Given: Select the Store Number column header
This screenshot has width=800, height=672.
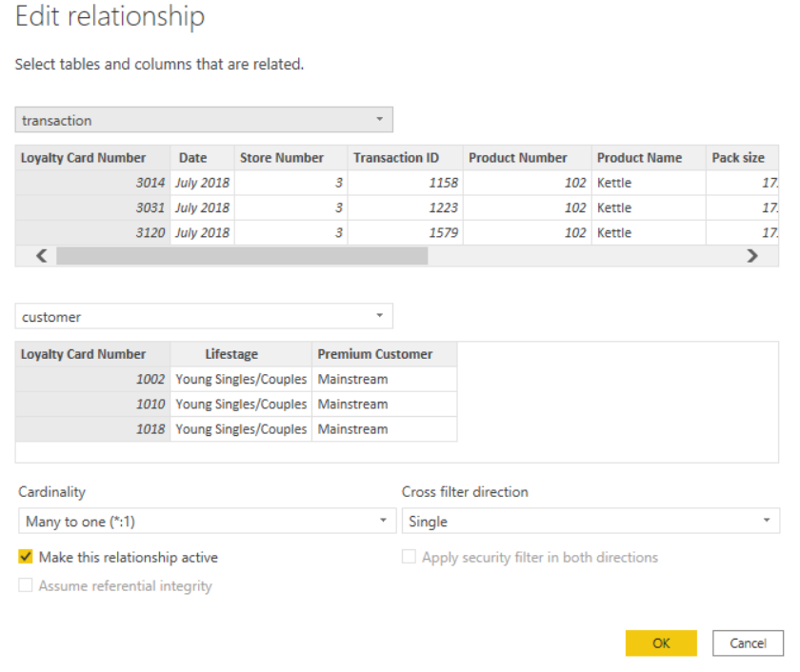Looking at the screenshot, I should (x=282, y=158).
